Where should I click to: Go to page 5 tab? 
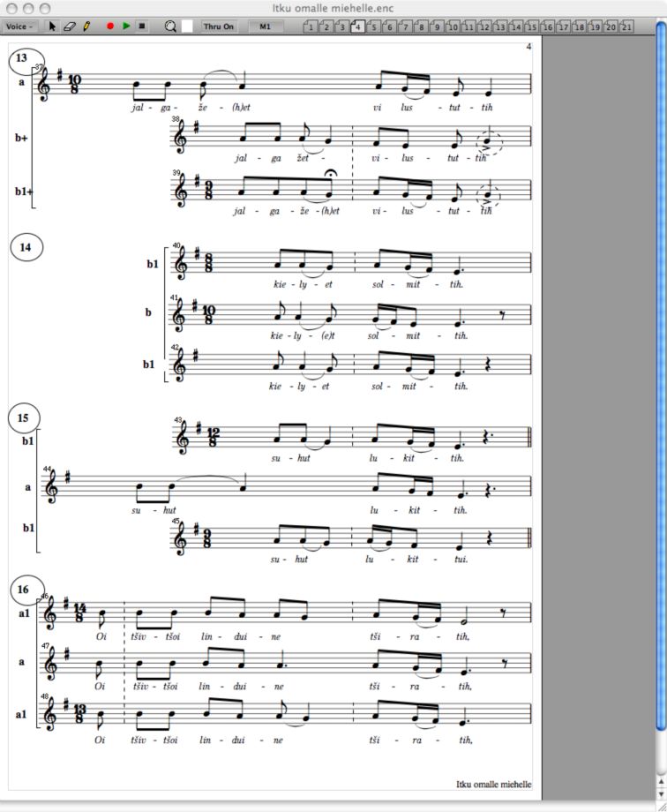click(373, 26)
